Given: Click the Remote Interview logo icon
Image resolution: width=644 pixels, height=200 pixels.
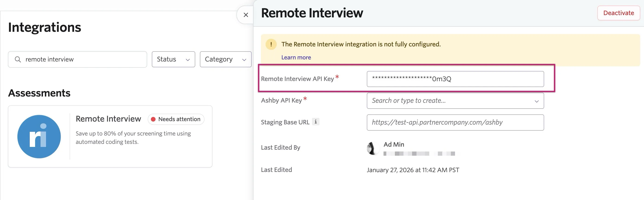Looking at the screenshot, I should coord(39,136).
